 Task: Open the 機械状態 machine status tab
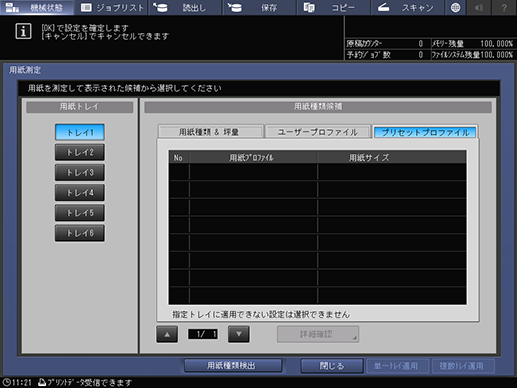point(37,7)
